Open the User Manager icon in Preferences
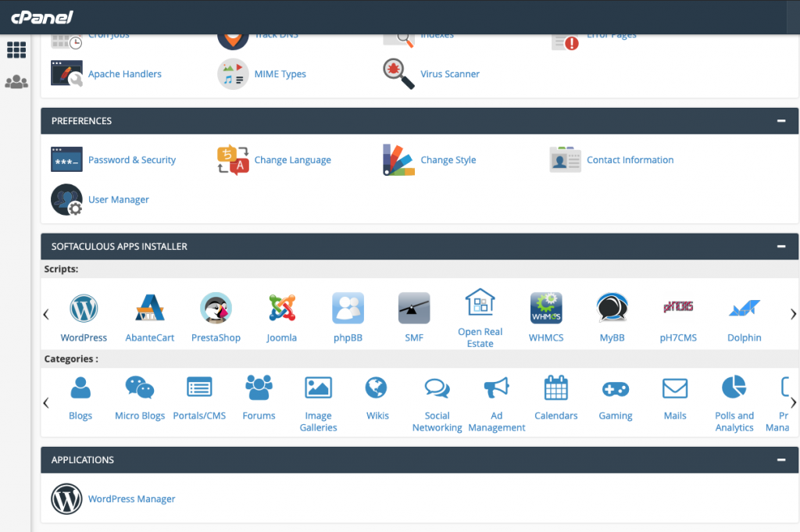This screenshot has width=800, height=532. click(66, 199)
